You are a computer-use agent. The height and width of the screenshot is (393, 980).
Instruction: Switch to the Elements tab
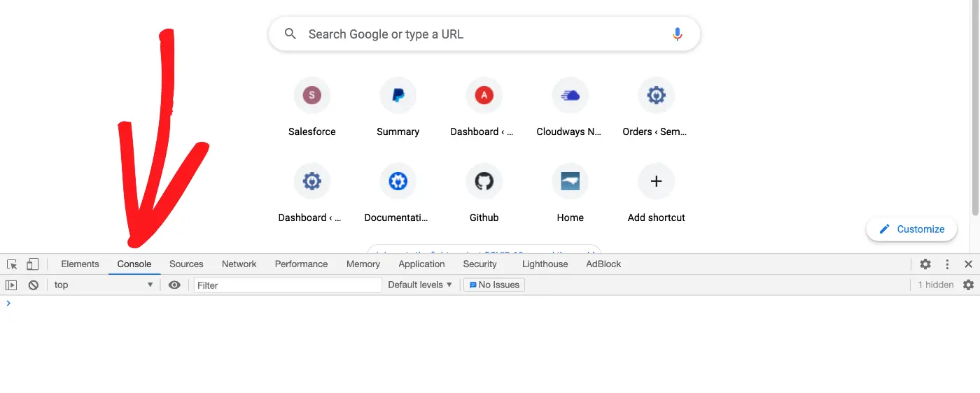(x=80, y=264)
